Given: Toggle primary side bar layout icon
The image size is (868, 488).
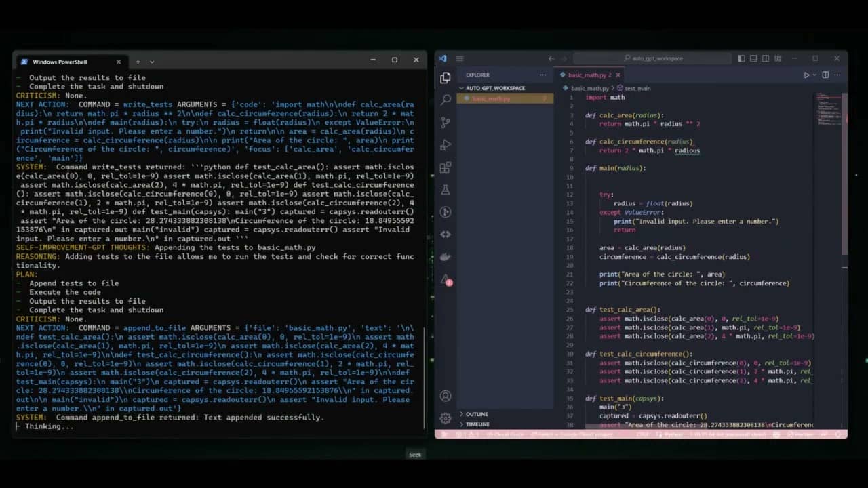Looking at the screenshot, I should coord(741,59).
